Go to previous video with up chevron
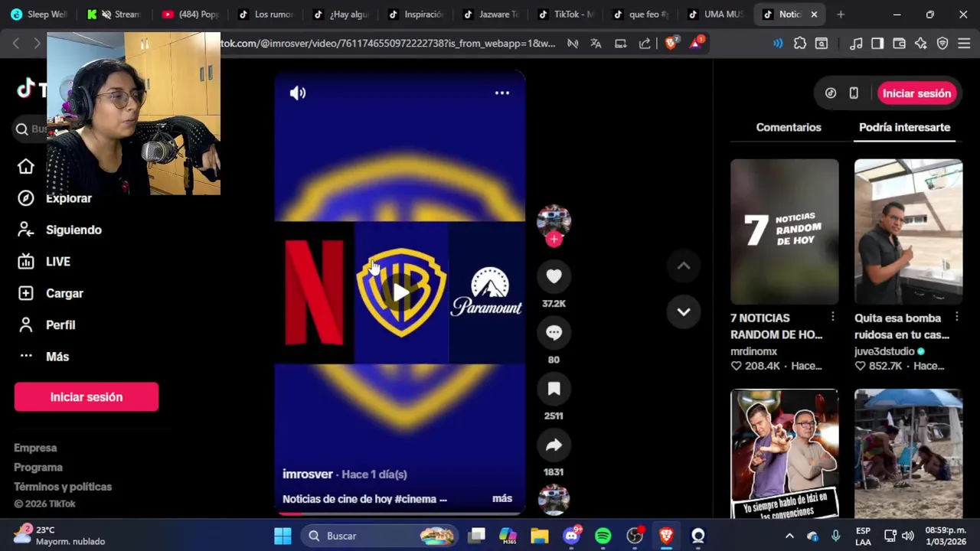Screen dimensions: 980x551 click(x=684, y=266)
